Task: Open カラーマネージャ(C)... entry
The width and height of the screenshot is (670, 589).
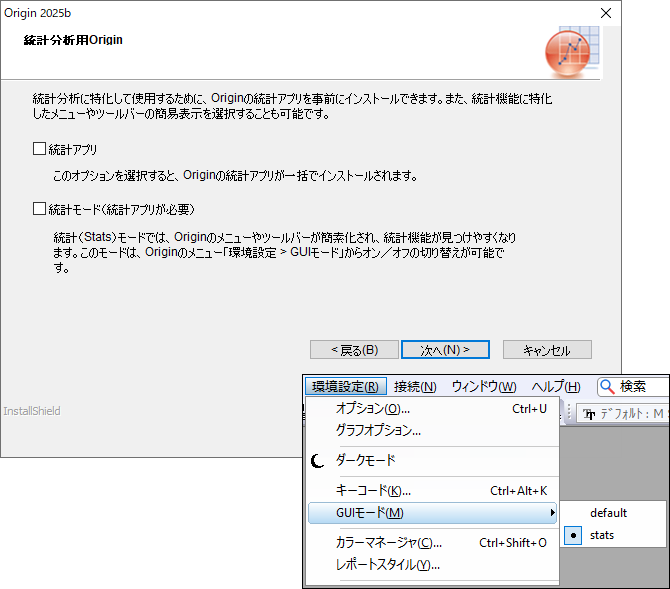Action: coord(432,543)
